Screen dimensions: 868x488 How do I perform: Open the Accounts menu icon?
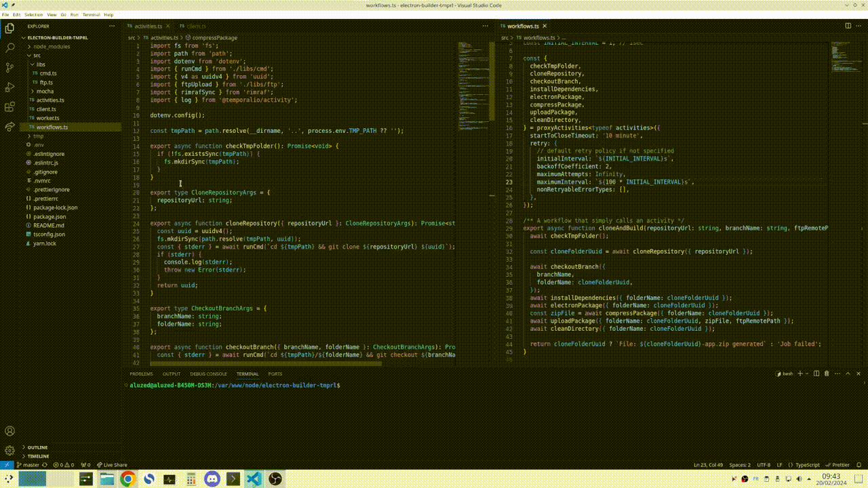pos(9,431)
